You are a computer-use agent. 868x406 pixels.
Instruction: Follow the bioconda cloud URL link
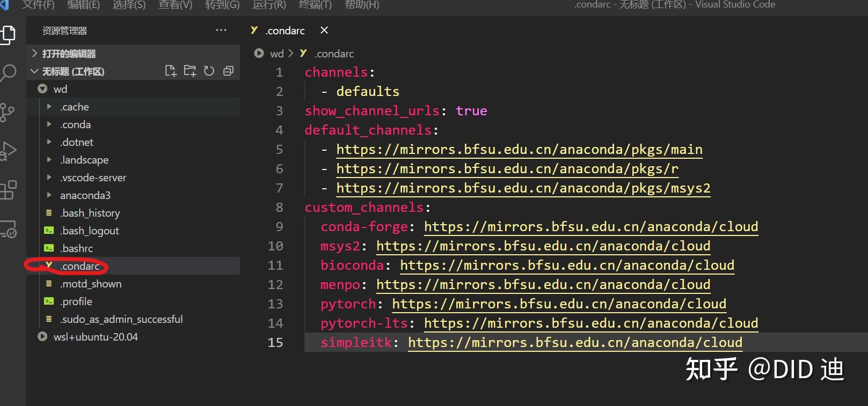pyautogui.click(x=567, y=265)
